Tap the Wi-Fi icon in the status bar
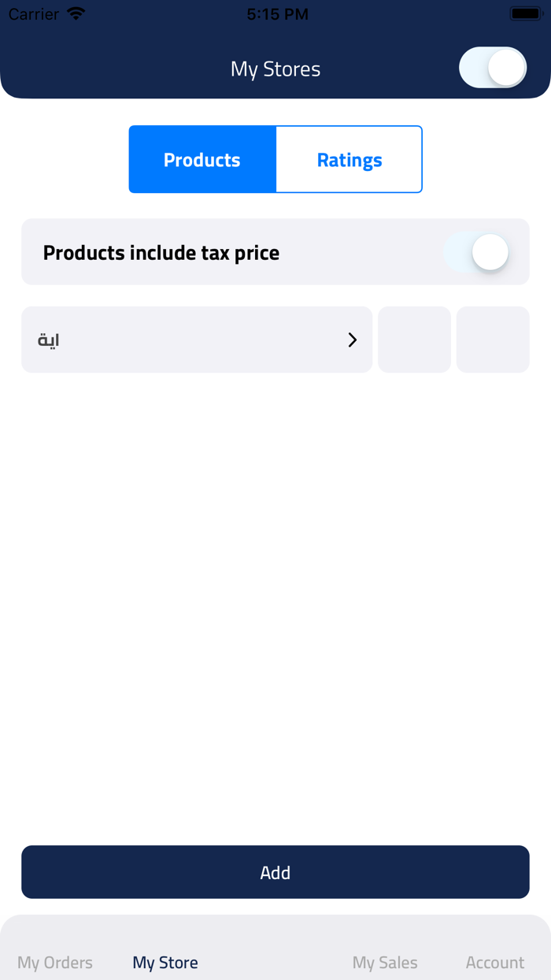Screen dimensions: 551x980 pyautogui.click(x=76, y=13)
